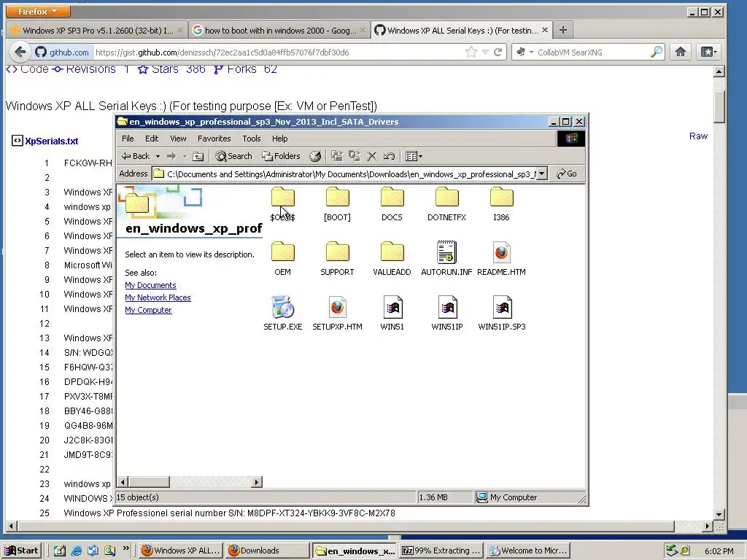Select the OEM folder icon

point(282,252)
